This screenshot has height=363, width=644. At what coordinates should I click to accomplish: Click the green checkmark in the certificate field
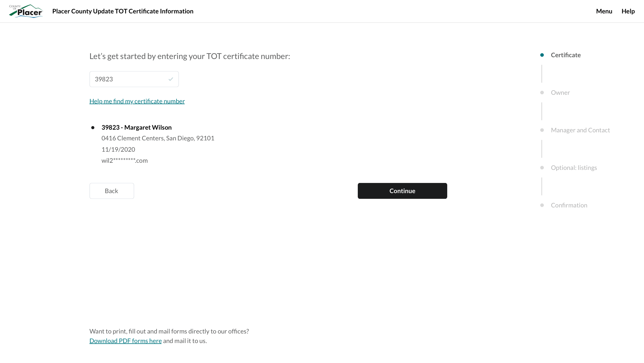(x=171, y=79)
